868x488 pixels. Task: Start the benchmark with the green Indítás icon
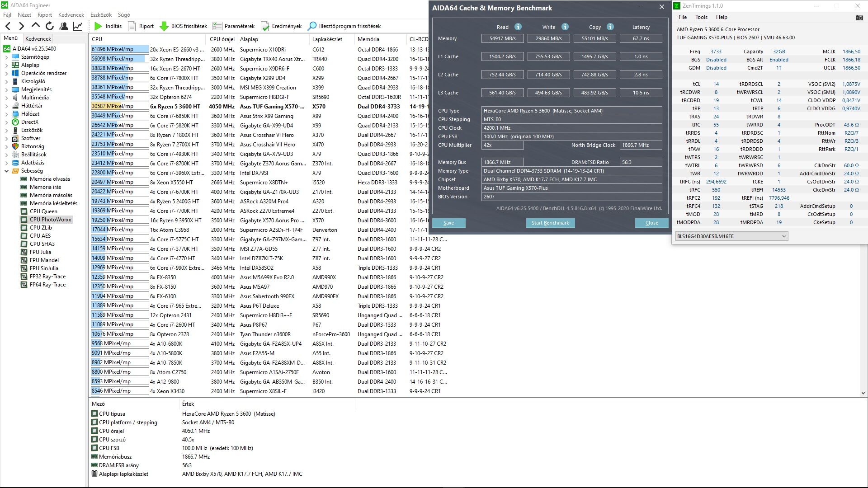[98, 26]
